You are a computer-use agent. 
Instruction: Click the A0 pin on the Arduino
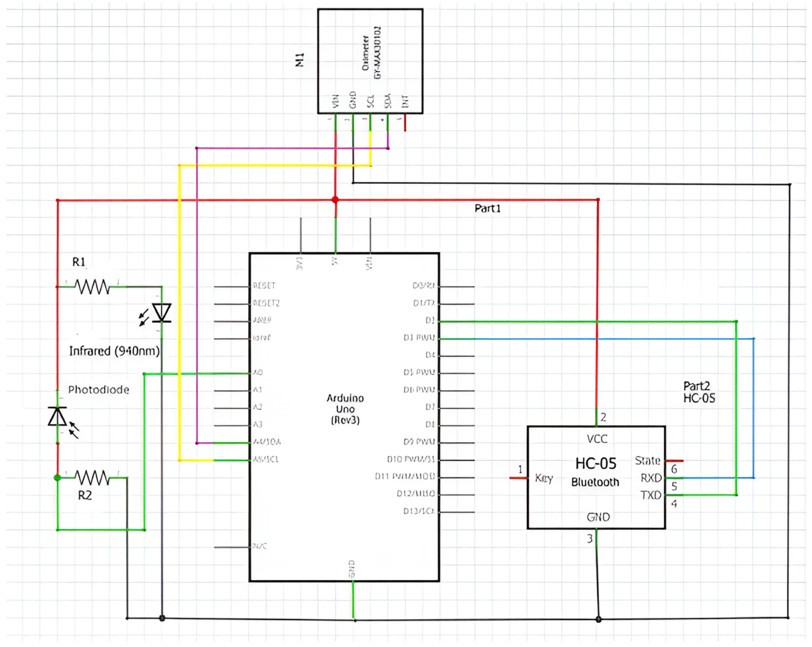point(258,373)
